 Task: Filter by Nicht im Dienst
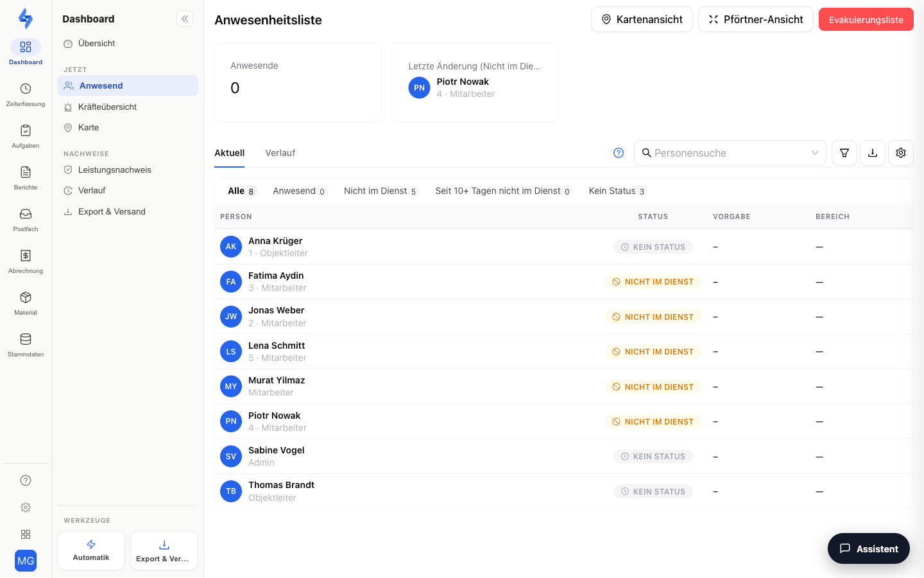381,191
